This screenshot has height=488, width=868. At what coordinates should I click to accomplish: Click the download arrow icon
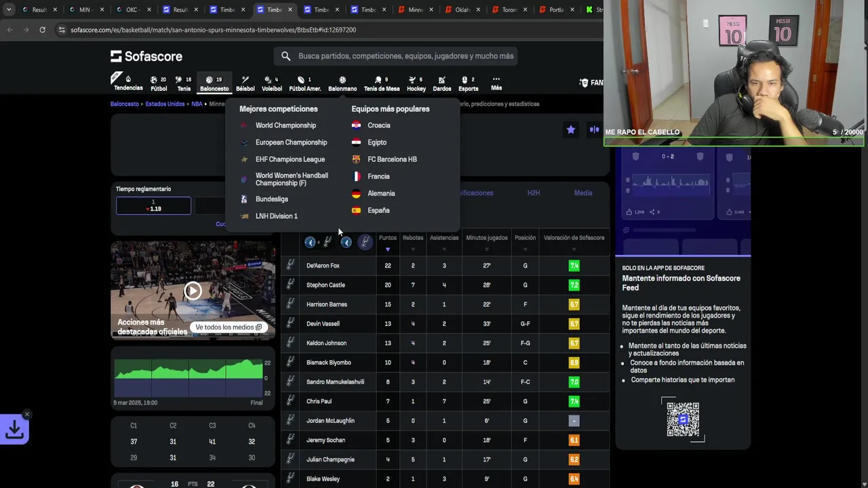[x=14, y=430]
